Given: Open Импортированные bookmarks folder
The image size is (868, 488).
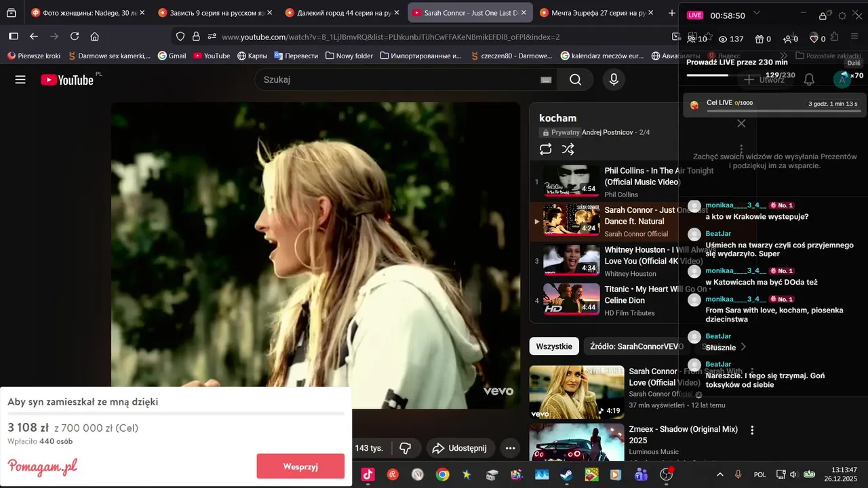Looking at the screenshot, I should [x=420, y=56].
